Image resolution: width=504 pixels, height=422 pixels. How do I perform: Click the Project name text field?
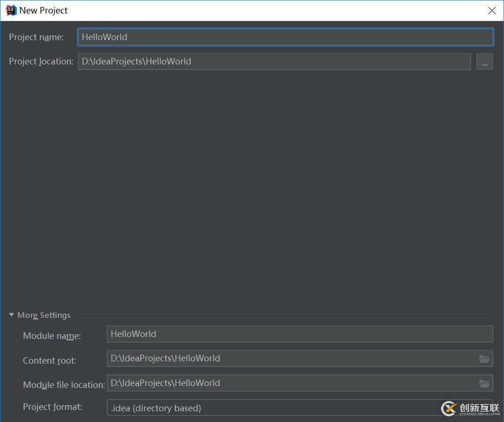coord(285,37)
